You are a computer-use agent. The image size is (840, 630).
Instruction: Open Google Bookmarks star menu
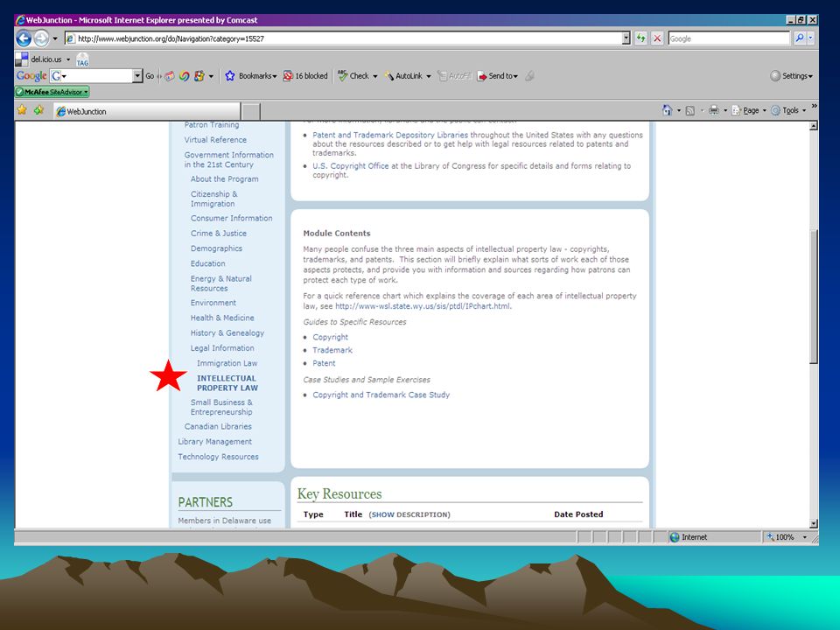[x=251, y=76]
